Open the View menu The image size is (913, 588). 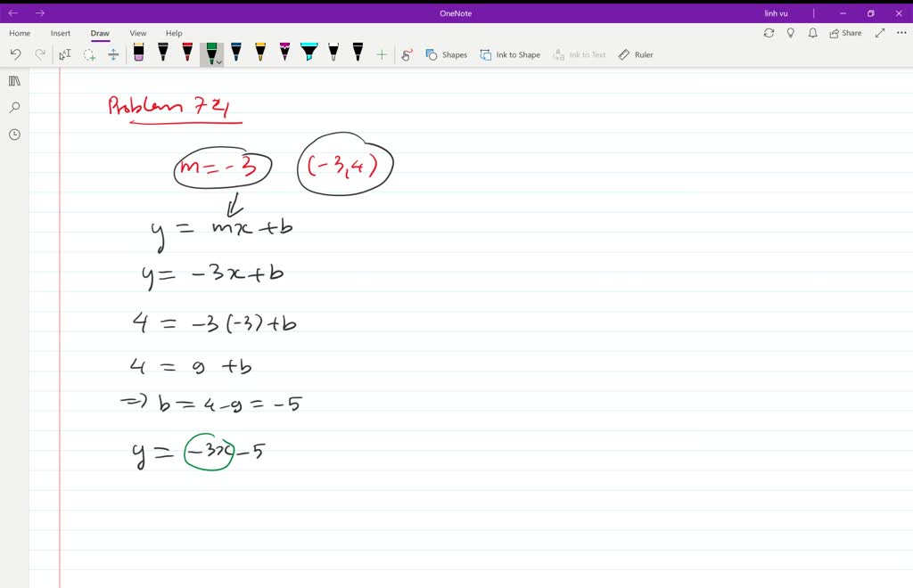137,32
